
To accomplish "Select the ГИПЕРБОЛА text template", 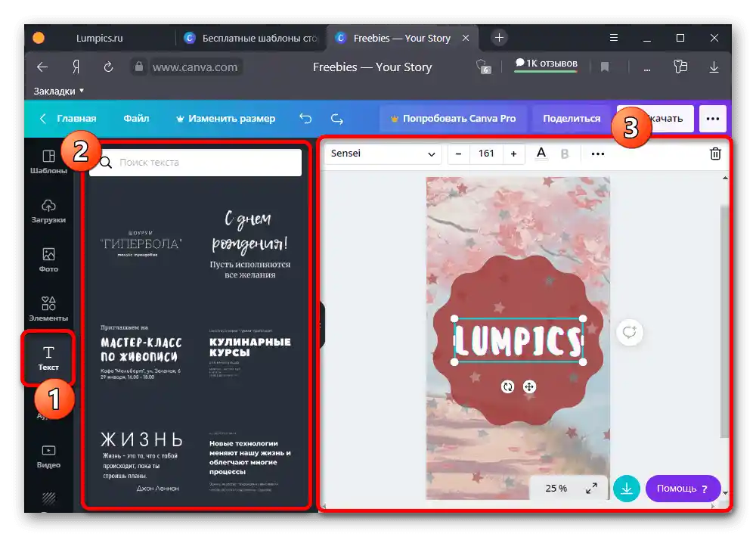I will pyautogui.click(x=141, y=244).
